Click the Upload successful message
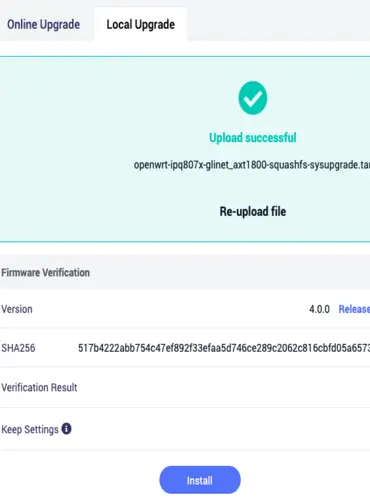 point(253,138)
